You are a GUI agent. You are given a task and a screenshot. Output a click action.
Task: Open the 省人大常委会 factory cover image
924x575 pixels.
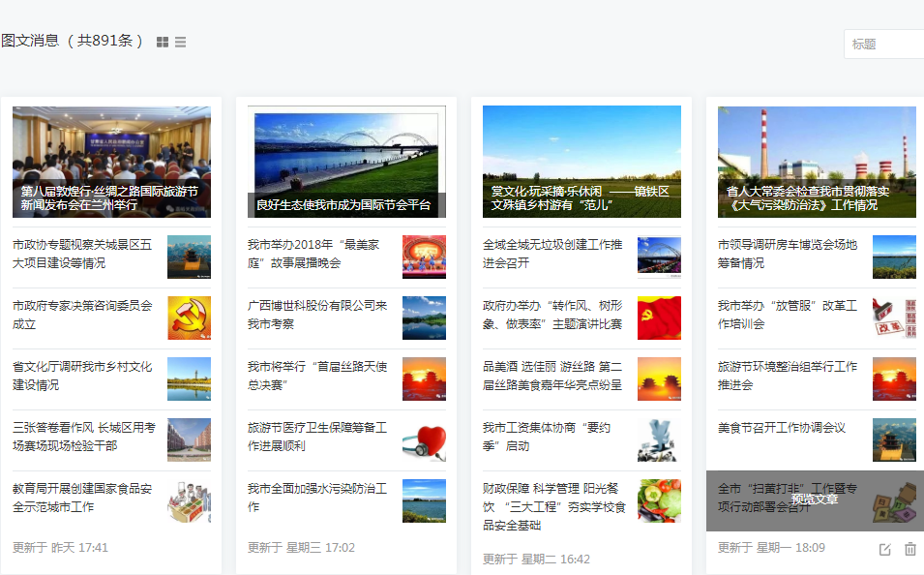[817, 162]
